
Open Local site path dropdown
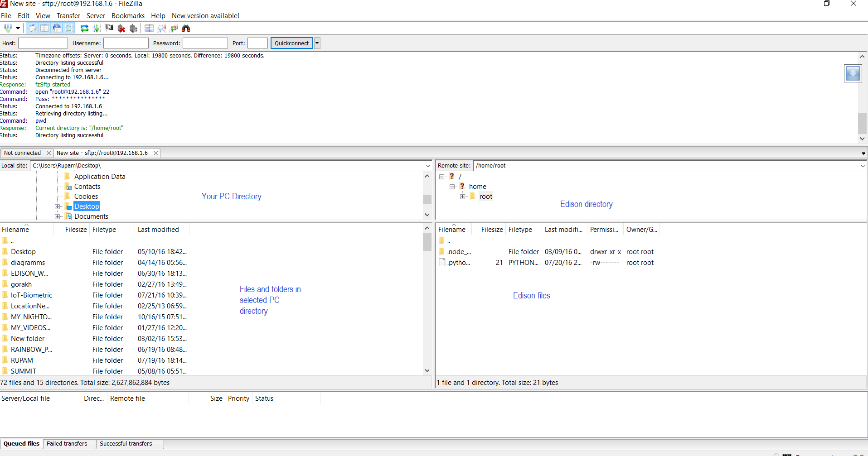point(427,166)
